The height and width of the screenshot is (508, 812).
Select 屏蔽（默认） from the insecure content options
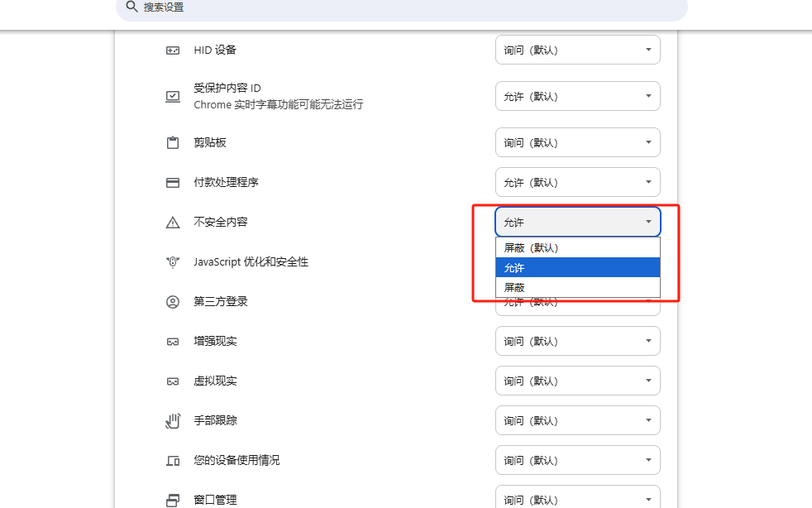(x=577, y=247)
